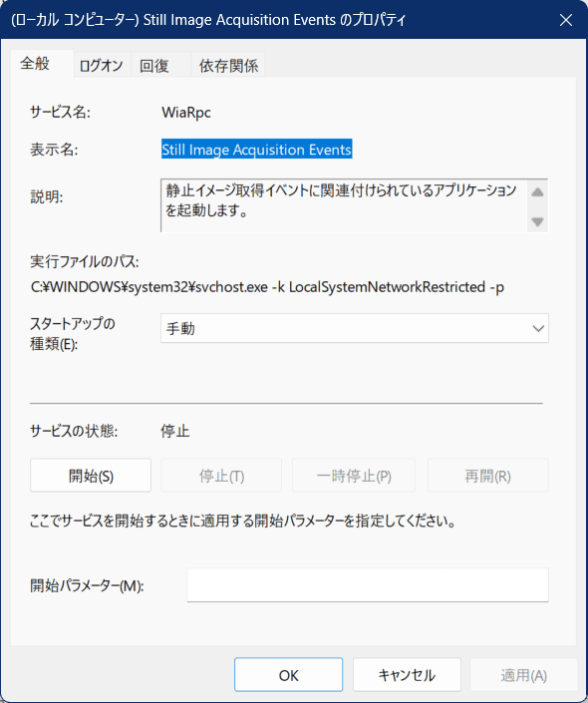The image size is (588, 703).
Task: Click the svchost.exe executable path text
Action: 267,286
